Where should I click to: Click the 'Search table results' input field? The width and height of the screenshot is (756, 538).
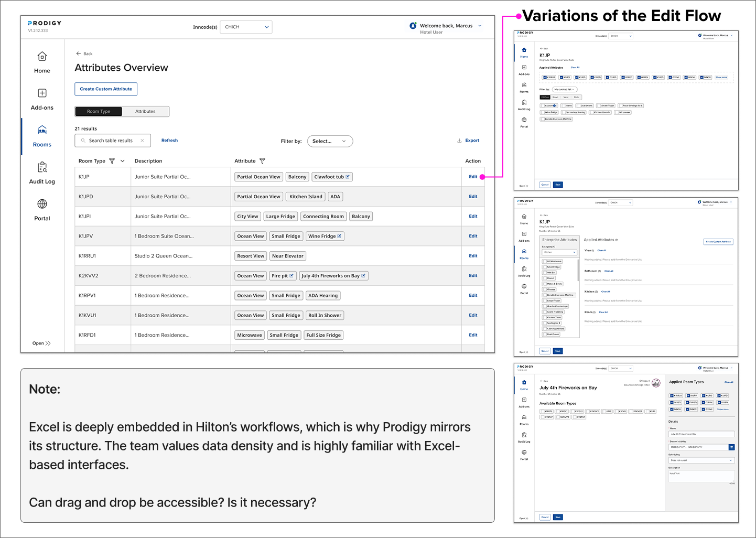111,141
